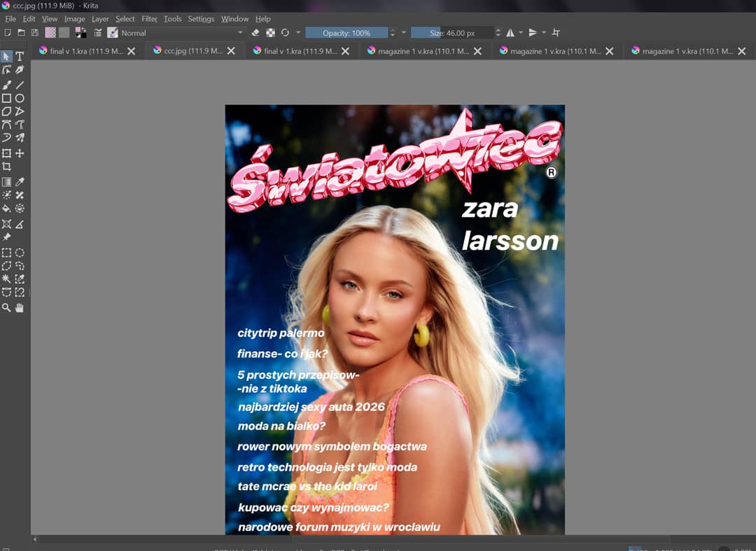Select the Similar Color Selection tool
Viewport: 756px width, 551px height.
[20, 279]
